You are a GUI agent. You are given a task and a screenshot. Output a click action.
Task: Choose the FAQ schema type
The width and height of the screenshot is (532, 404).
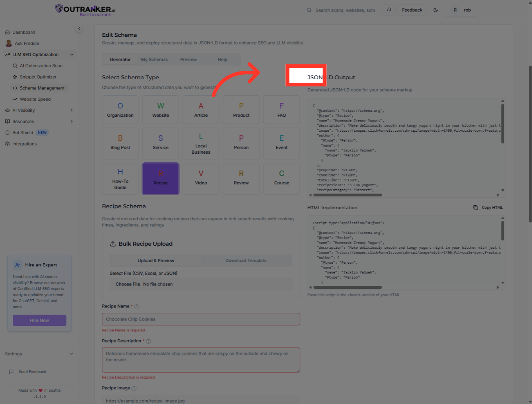tap(281, 110)
